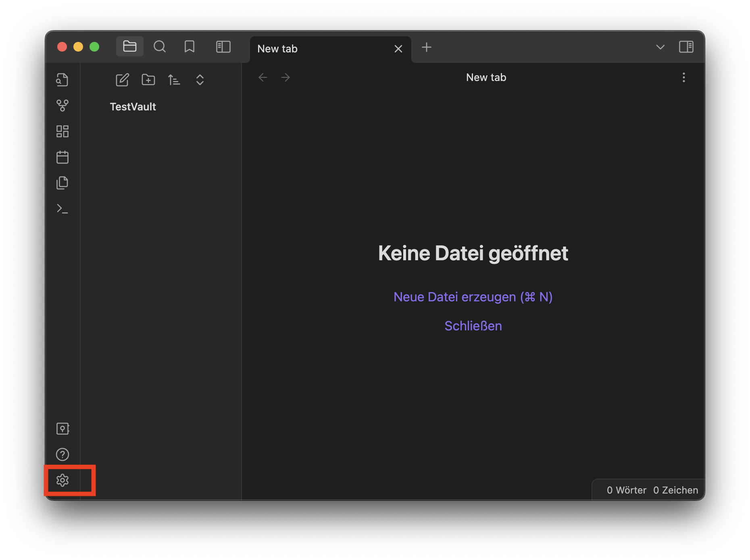
Task: Create a new folder in file explorer
Action: pos(148,80)
